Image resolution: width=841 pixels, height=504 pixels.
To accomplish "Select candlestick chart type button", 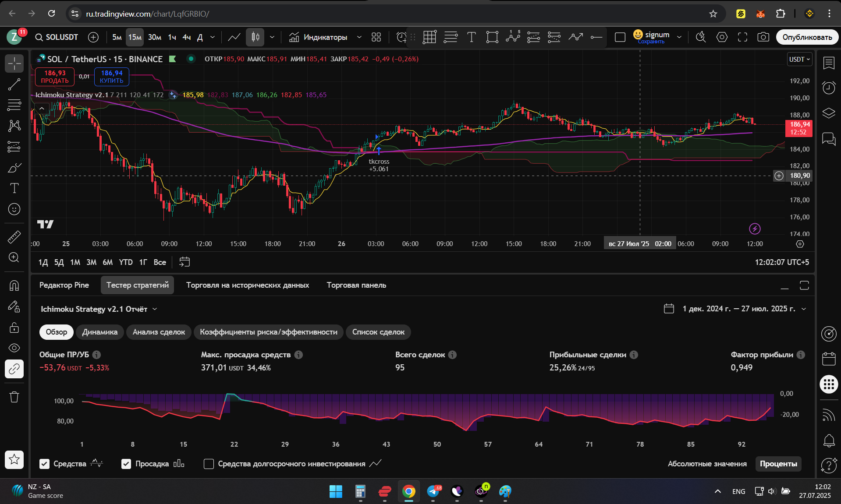I will pos(255,37).
